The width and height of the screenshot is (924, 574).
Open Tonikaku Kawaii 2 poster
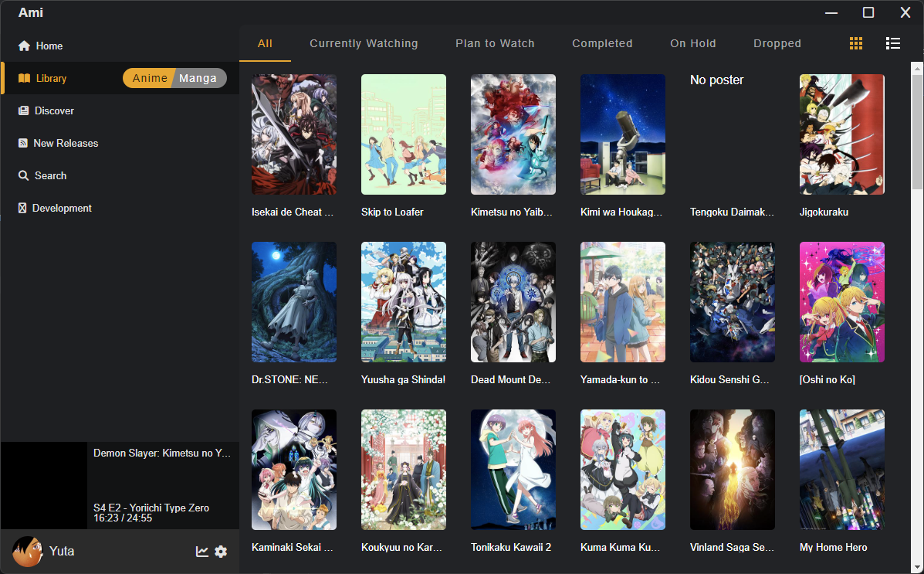(x=513, y=470)
